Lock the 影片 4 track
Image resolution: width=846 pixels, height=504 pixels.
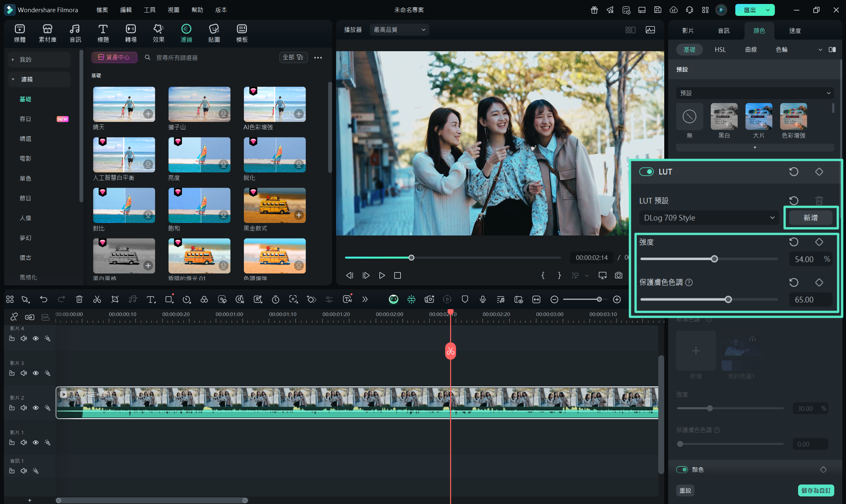point(12,338)
